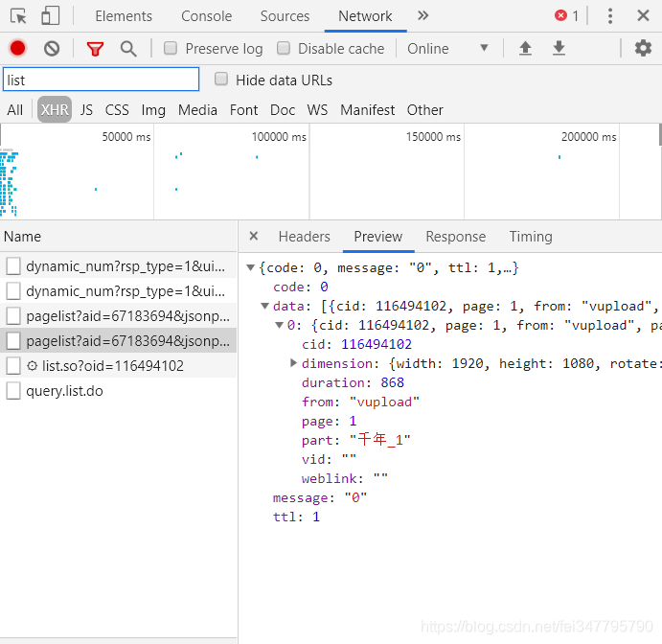Switch to the Sources tab

285,16
